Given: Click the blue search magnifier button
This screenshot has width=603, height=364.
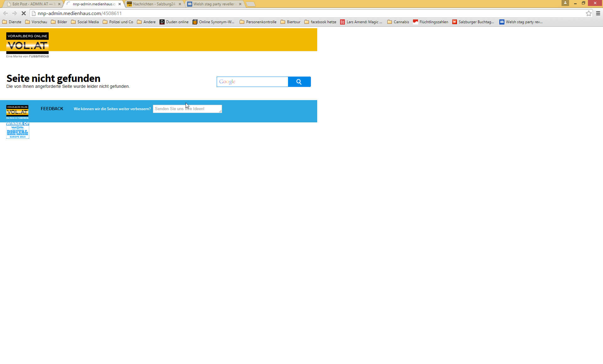Looking at the screenshot, I should tap(299, 82).
